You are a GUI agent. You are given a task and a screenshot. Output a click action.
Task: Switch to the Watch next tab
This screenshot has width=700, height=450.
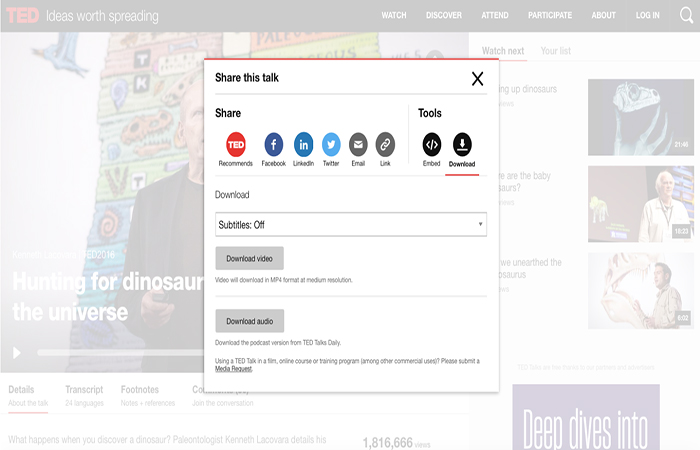(x=503, y=51)
